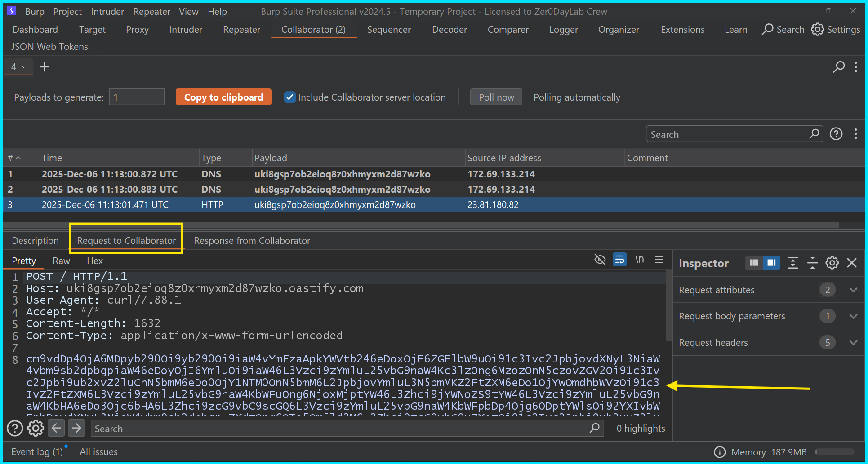Image resolution: width=868 pixels, height=464 pixels.
Task: Go to previous search match arrow
Action: (56, 428)
